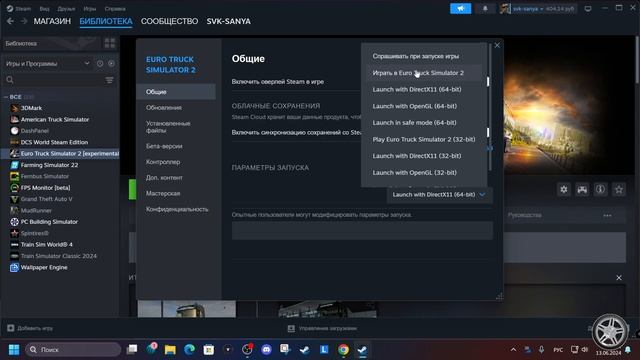Click the microphone tray icon

pos(541,350)
